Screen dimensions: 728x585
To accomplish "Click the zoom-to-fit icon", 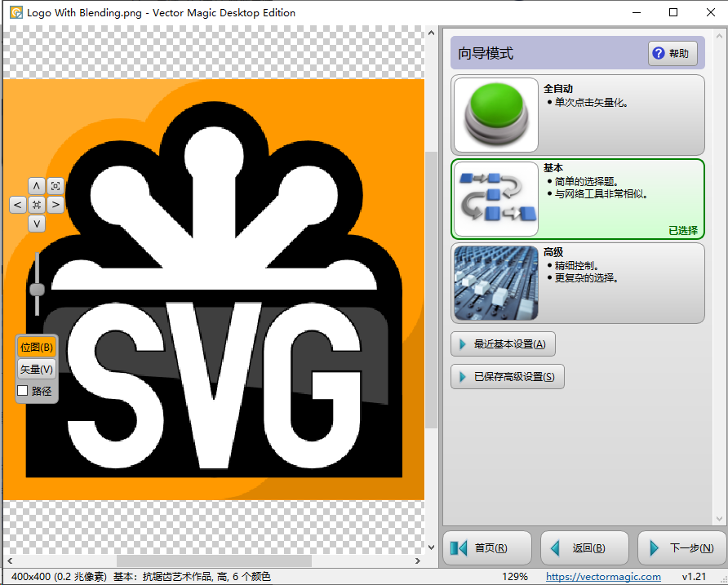I will [x=55, y=186].
